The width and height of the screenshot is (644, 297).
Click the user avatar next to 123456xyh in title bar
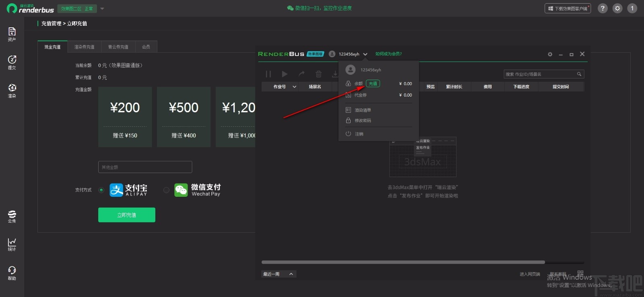(x=332, y=54)
